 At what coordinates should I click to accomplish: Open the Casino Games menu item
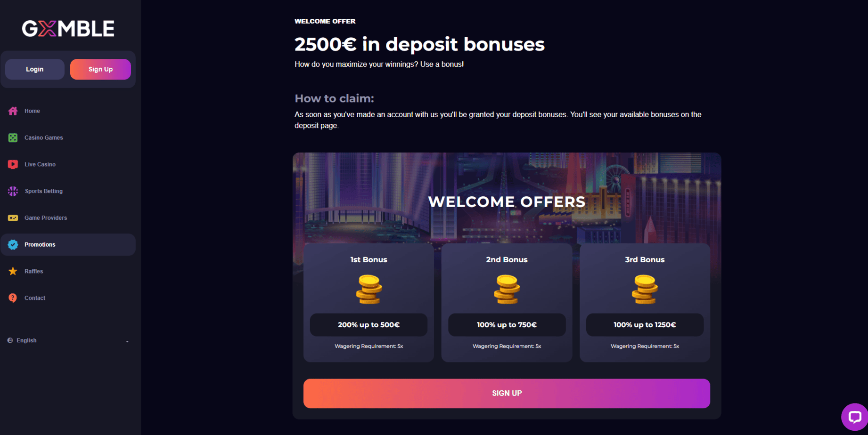tap(43, 138)
